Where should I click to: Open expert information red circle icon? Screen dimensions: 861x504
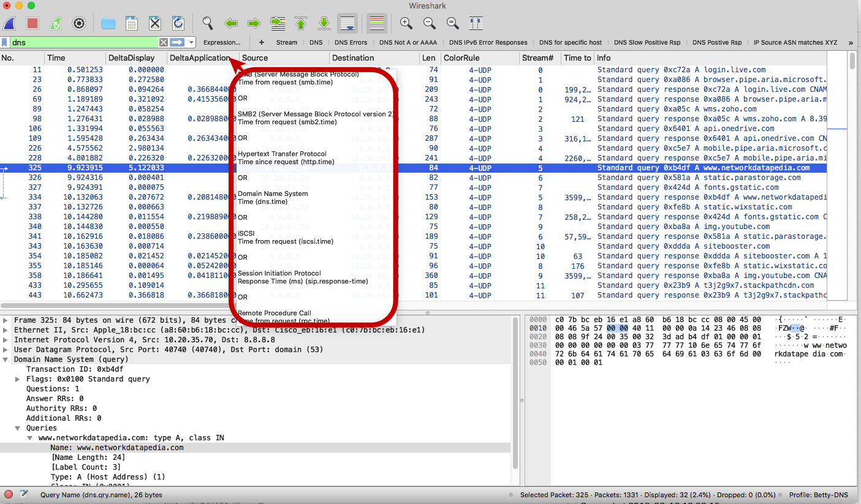click(x=9, y=494)
